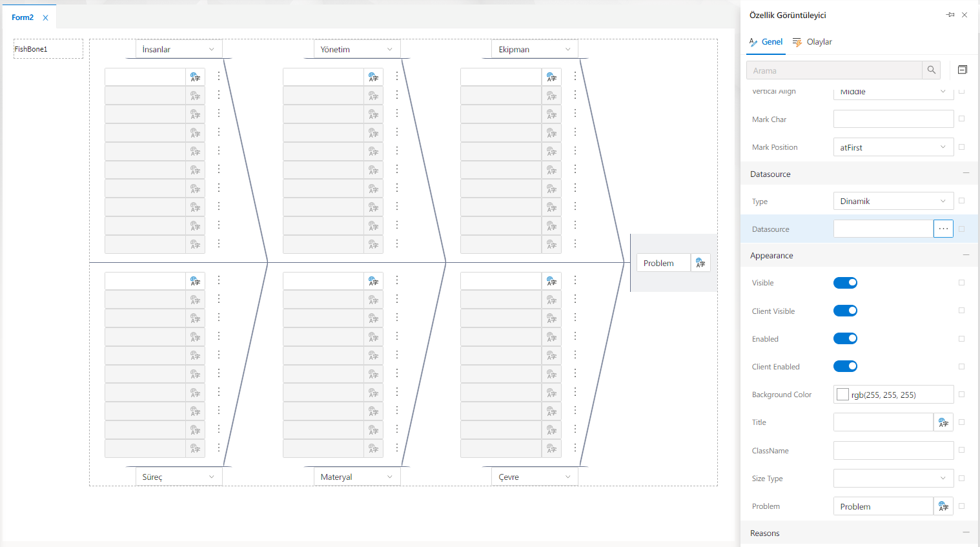Click the Arama search field
This screenshot has width=980, height=547.
click(x=834, y=70)
